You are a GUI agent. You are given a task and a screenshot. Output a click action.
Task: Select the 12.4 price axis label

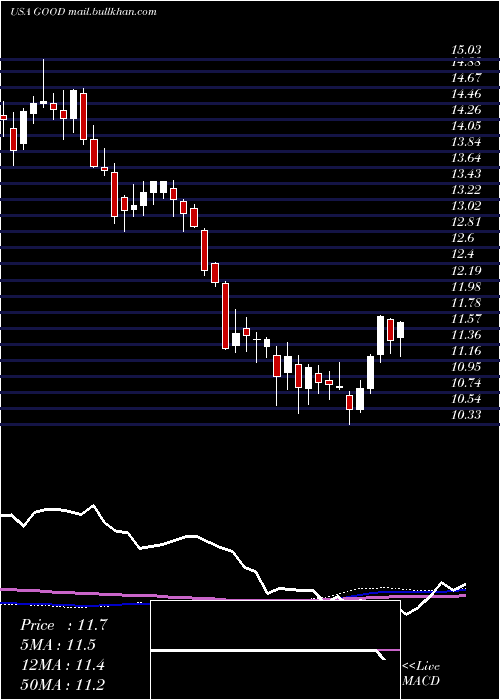[463, 254]
